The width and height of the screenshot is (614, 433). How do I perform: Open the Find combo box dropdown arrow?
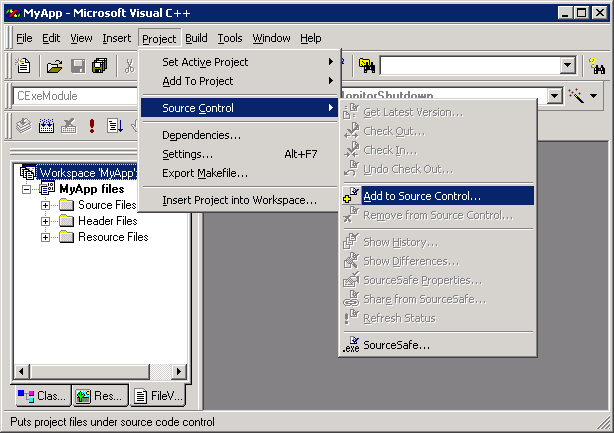(567, 66)
